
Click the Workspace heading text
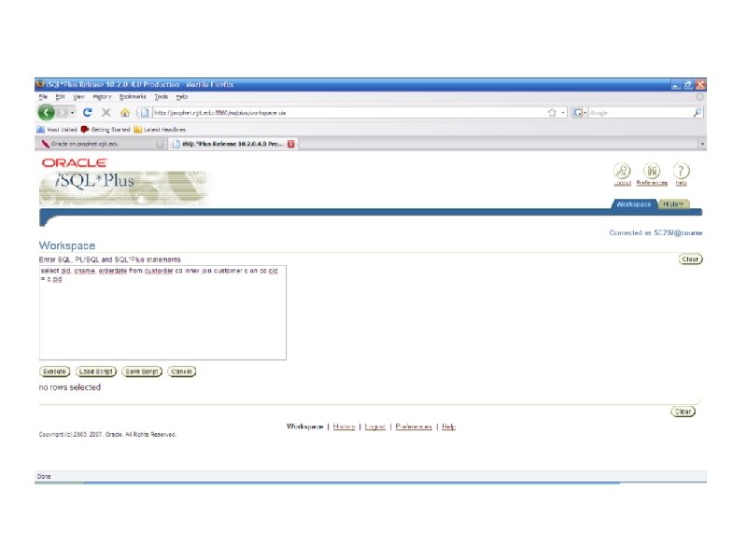67,245
